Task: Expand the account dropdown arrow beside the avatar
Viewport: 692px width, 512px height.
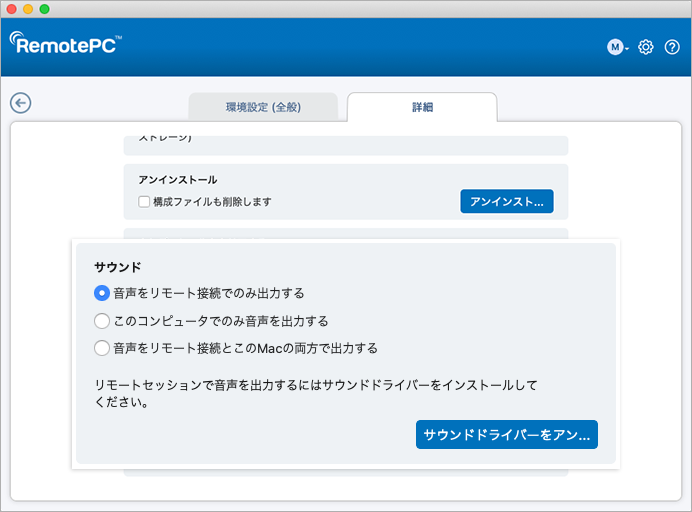Action: [627, 49]
